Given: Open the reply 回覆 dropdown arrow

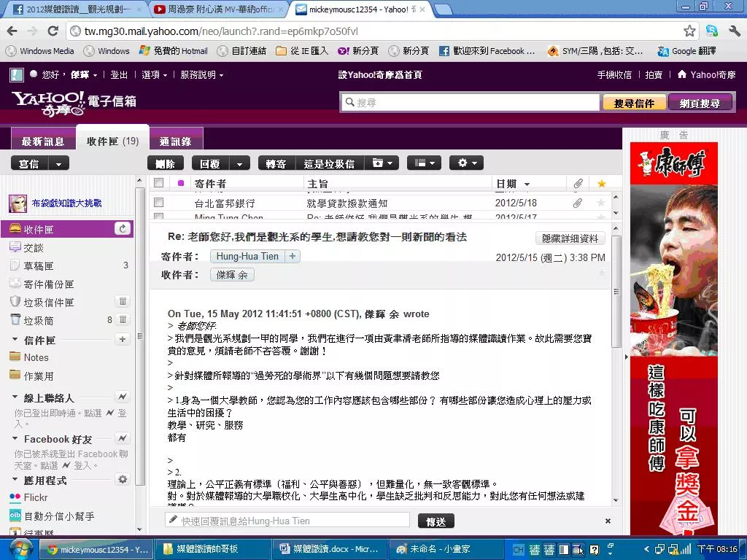Looking at the screenshot, I should tap(239, 164).
